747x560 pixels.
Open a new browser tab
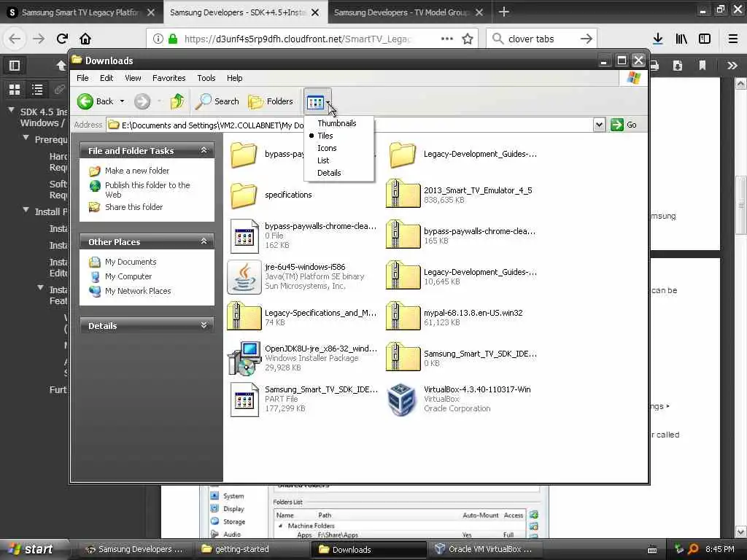click(x=504, y=12)
